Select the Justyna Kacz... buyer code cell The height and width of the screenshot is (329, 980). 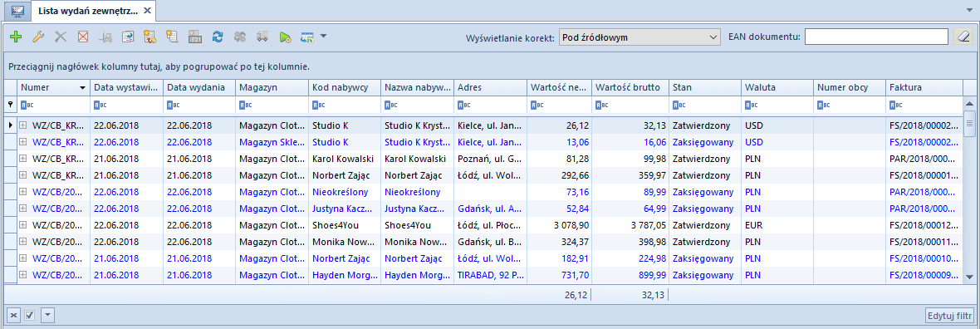tap(345, 209)
